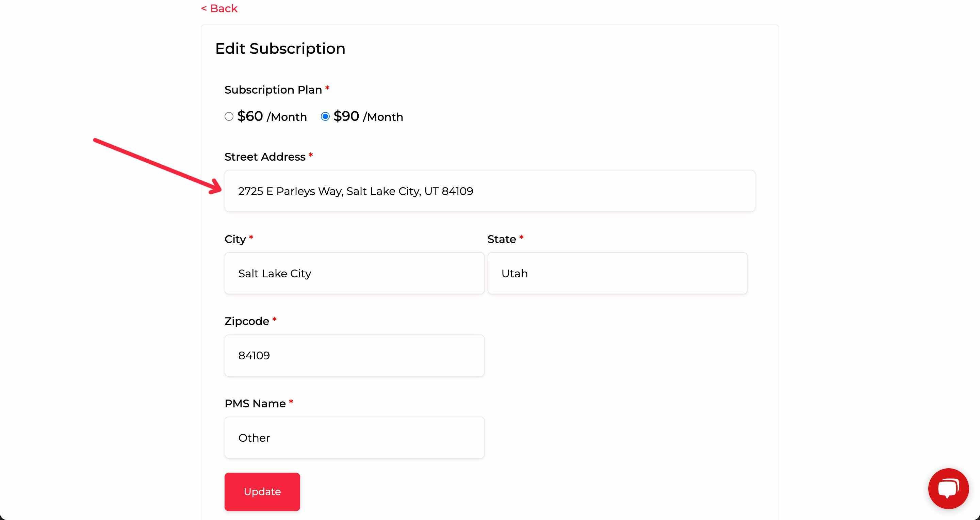The height and width of the screenshot is (520, 980).
Task: Select the $90 per month radio button
Action: (x=325, y=116)
